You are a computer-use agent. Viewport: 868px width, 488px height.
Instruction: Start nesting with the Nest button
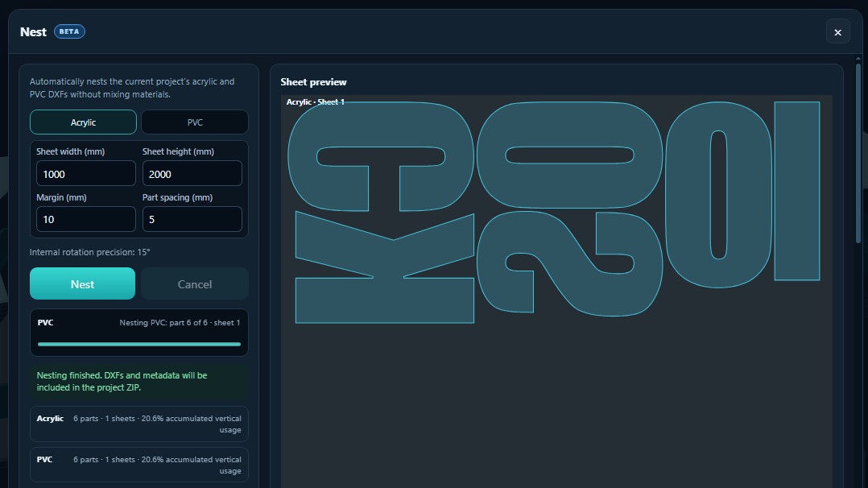coord(82,283)
